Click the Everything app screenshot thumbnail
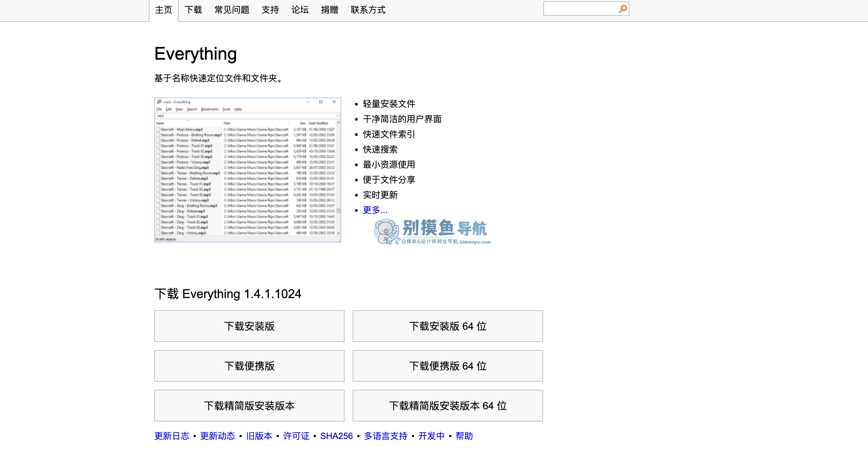The width and height of the screenshot is (868, 466). [248, 170]
